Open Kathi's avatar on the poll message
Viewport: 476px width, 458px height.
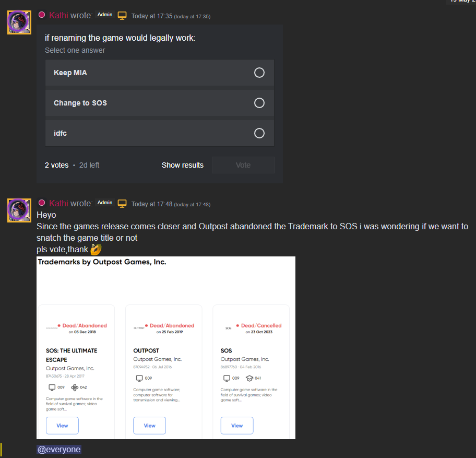(x=19, y=22)
